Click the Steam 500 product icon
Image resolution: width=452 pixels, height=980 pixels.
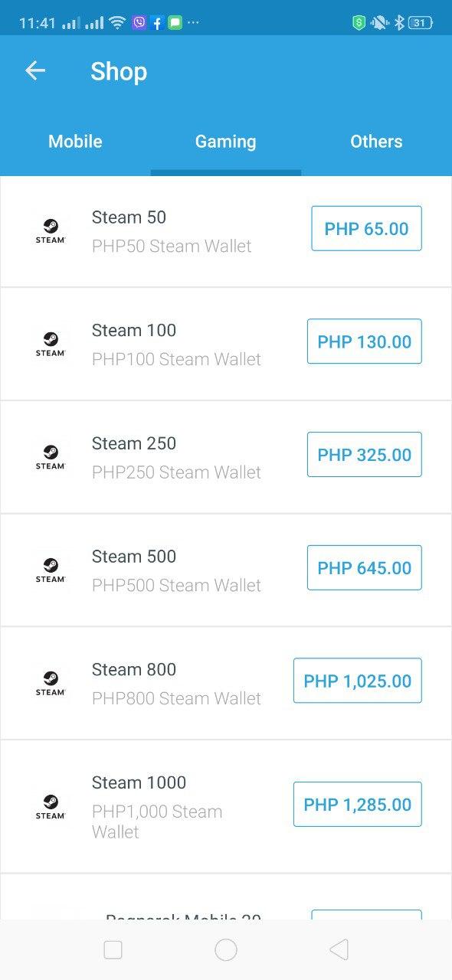pyautogui.click(x=51, y=569)
